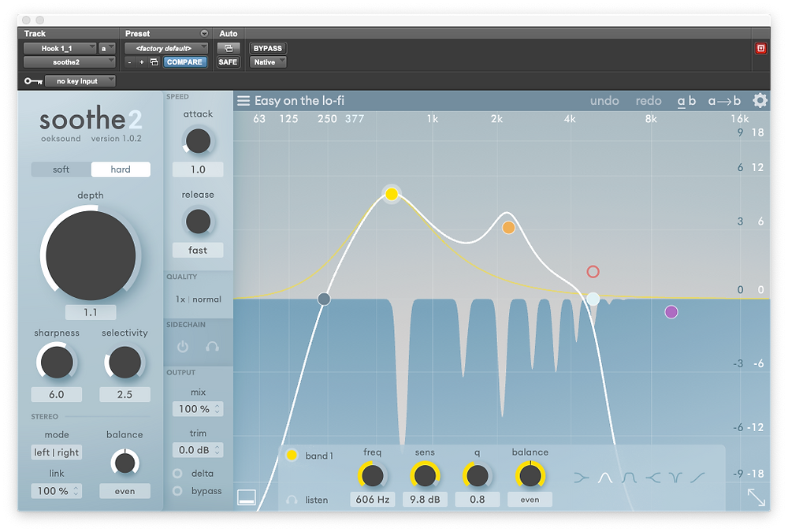The height and width of the screenshot is (532, 788).
Task: Open the Preset menu arrow
Action: (x=204, y=33)
